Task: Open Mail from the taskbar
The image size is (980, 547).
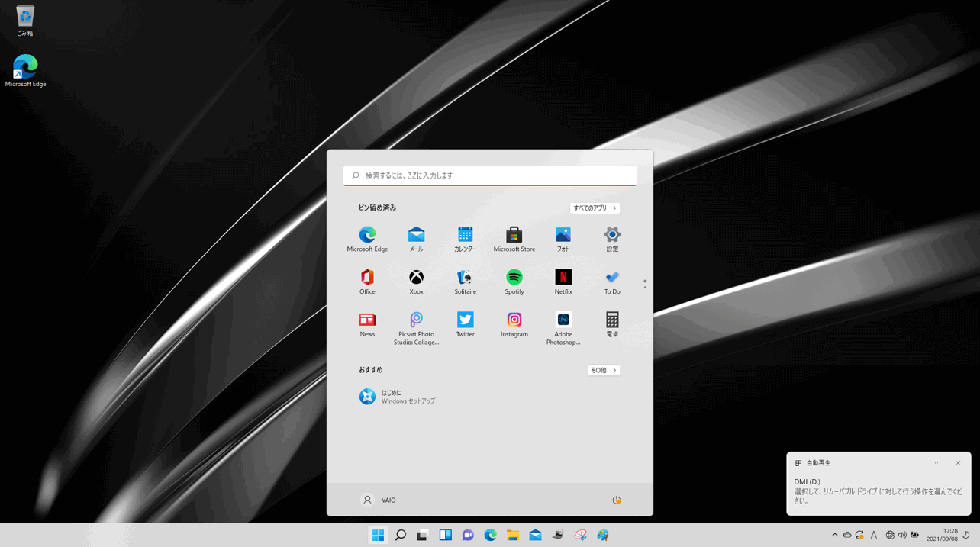Action: 535,535
